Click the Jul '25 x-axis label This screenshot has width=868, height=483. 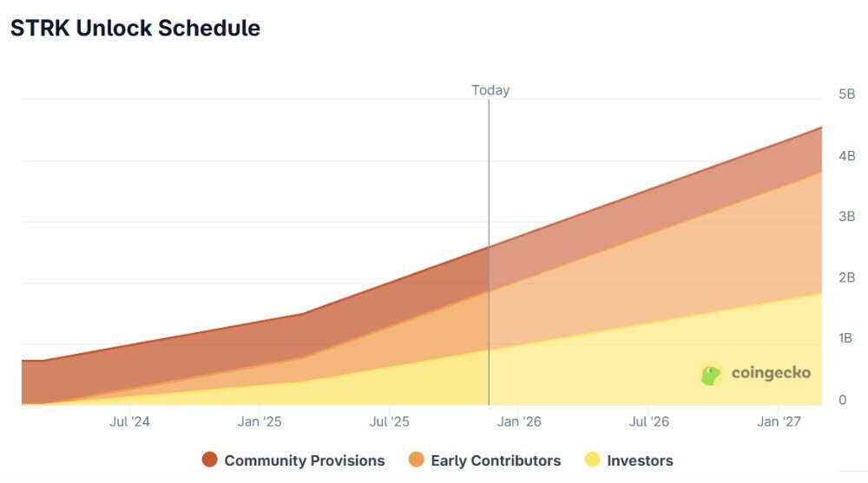[390, 422]
